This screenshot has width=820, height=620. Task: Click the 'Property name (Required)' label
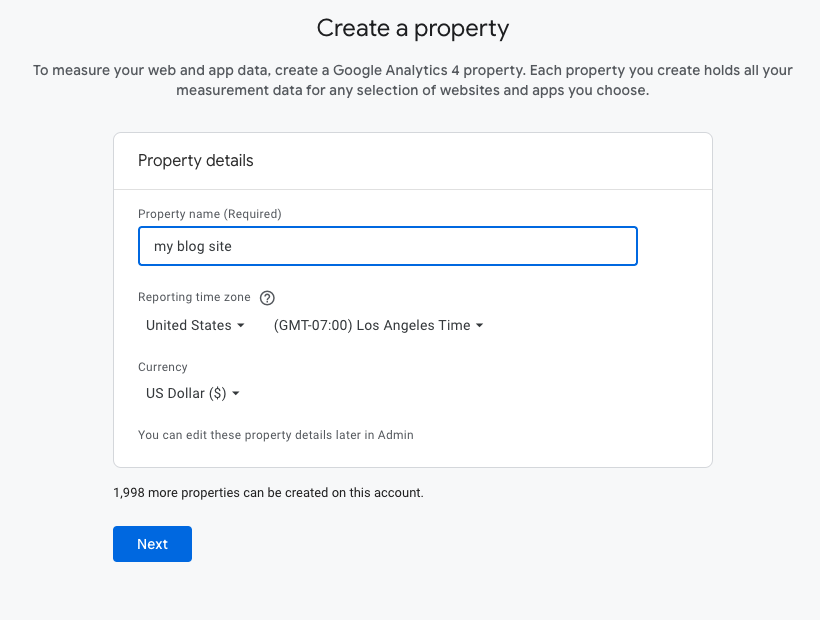[209, 214]
